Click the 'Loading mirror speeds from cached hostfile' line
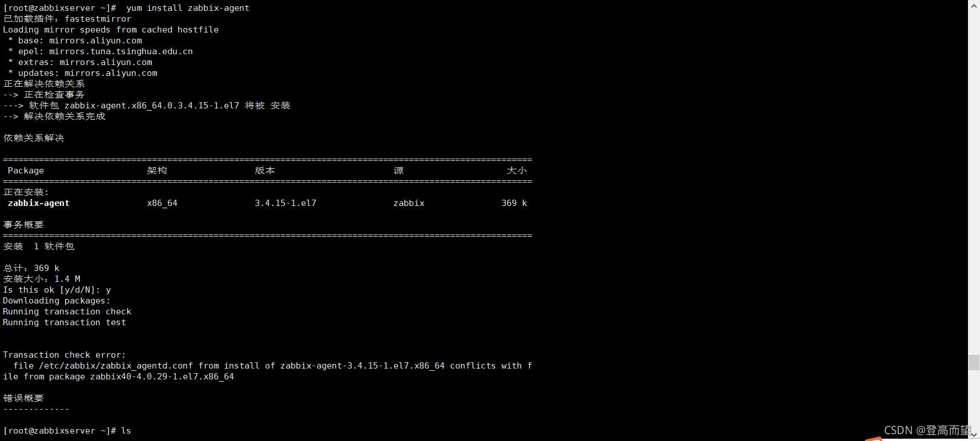980x441 pixels. click(111, 30)
